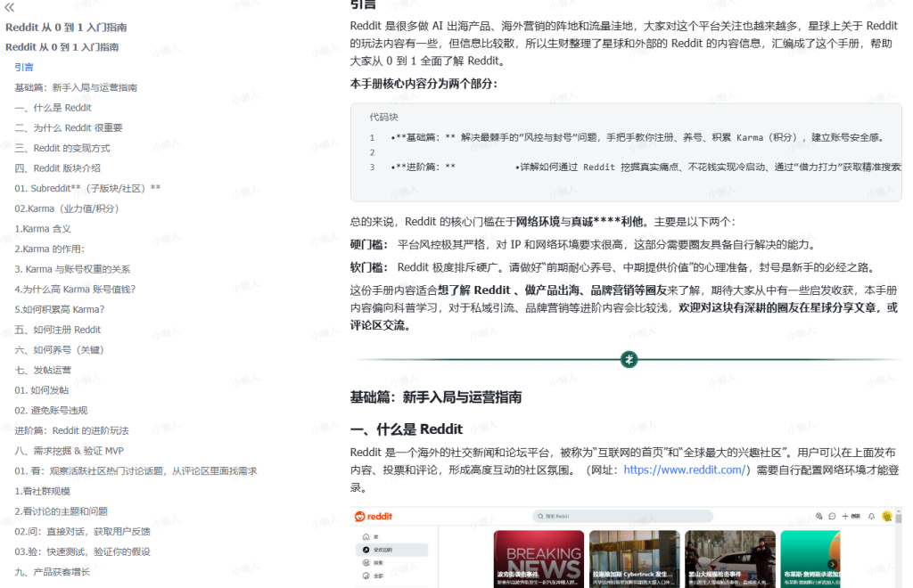Open the user avatar in Reddit header
This screenshot has width=913, height=588.
point(887,516)
